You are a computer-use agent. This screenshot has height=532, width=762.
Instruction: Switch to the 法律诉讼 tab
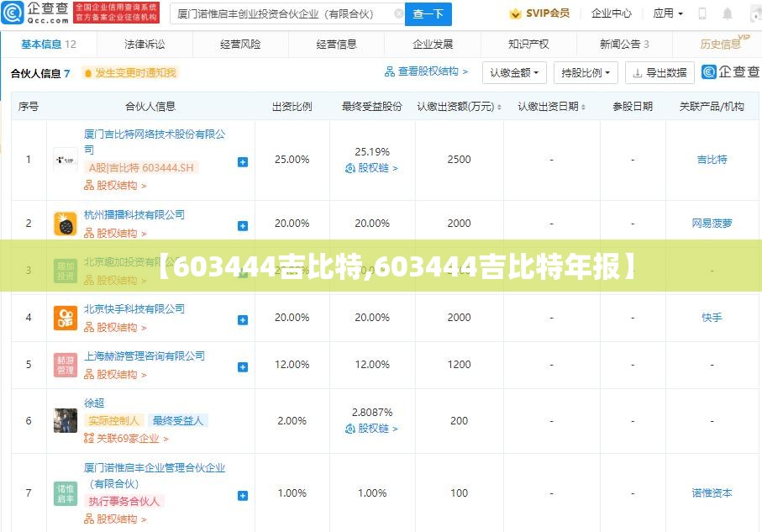pyautogui.click(x=145, y=45)
